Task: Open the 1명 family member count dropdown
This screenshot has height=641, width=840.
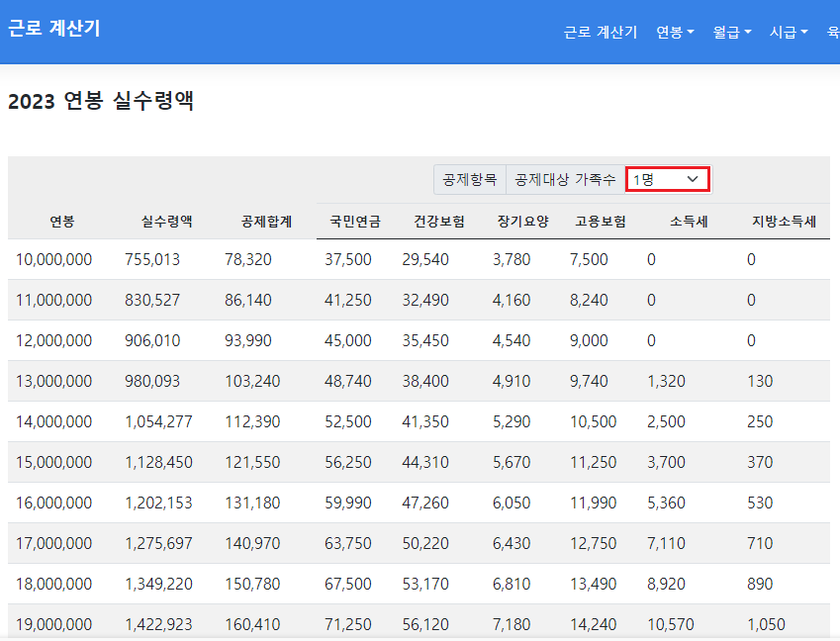Action: [x=667, y=180]
